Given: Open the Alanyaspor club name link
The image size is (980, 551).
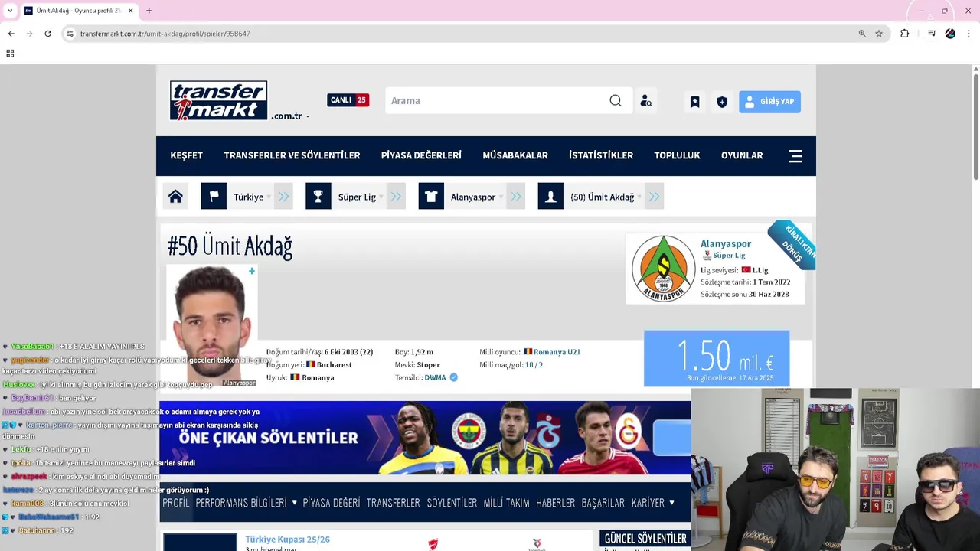Looking at the screenshot, I should (726, 243).
